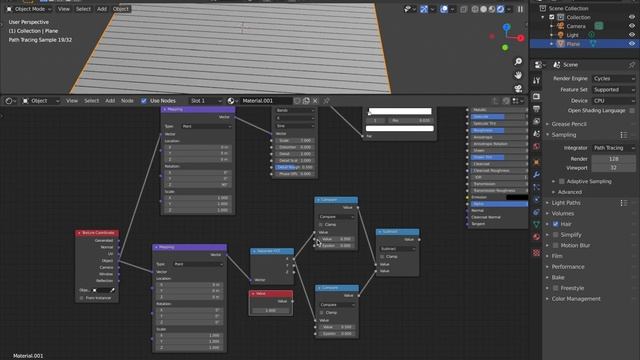This screenshot has width=640, height=360.
Task: Click the Render samples value field
Action: click(x=613, y=159)
